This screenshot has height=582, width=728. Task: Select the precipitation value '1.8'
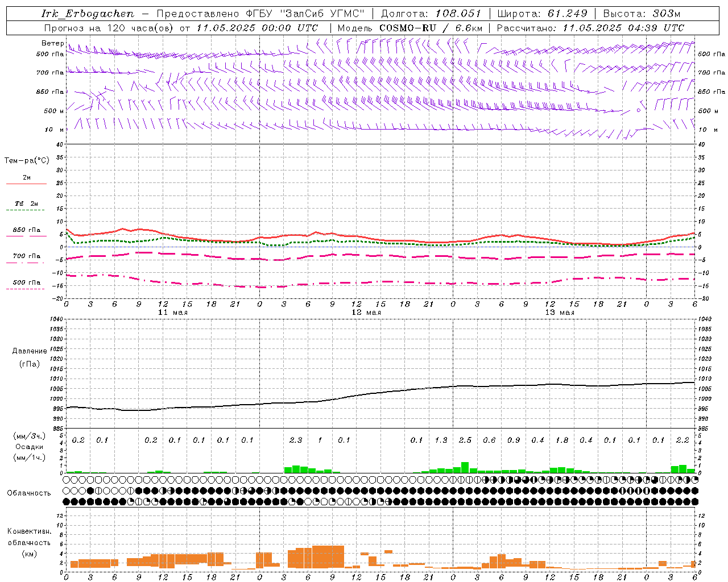point(562,440)
